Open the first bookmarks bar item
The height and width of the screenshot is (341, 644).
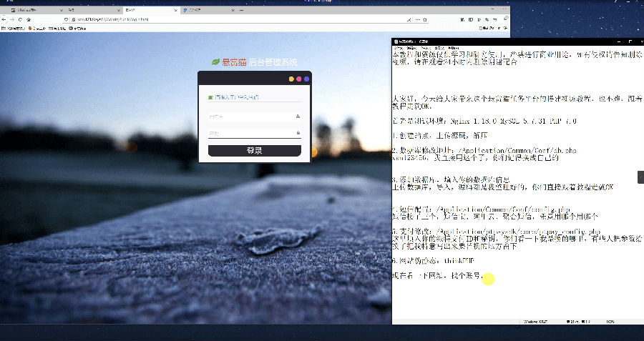click(14, 29)
